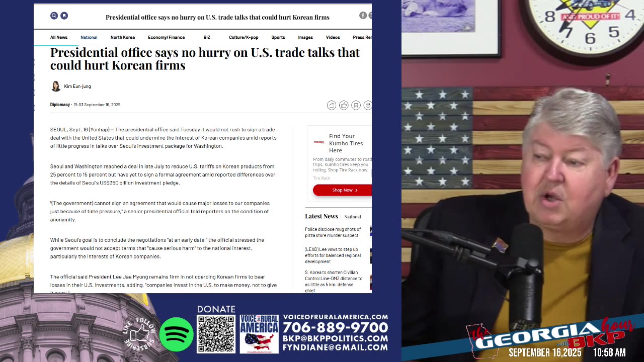The height and width of the screenshot is (362, 644).
Task: Click thumbnail beside Lee regional development story
Action: (x=371, y=255)
